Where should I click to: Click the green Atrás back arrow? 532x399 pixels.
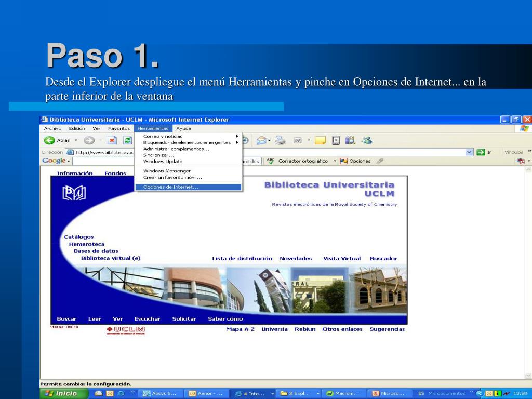pyautogui.click(x=49, y=140)
